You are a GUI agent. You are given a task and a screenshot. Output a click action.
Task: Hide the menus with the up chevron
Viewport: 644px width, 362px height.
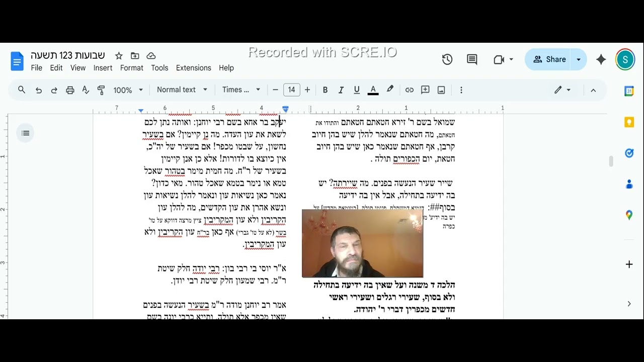pyautogui.click(x=593, y=90)
